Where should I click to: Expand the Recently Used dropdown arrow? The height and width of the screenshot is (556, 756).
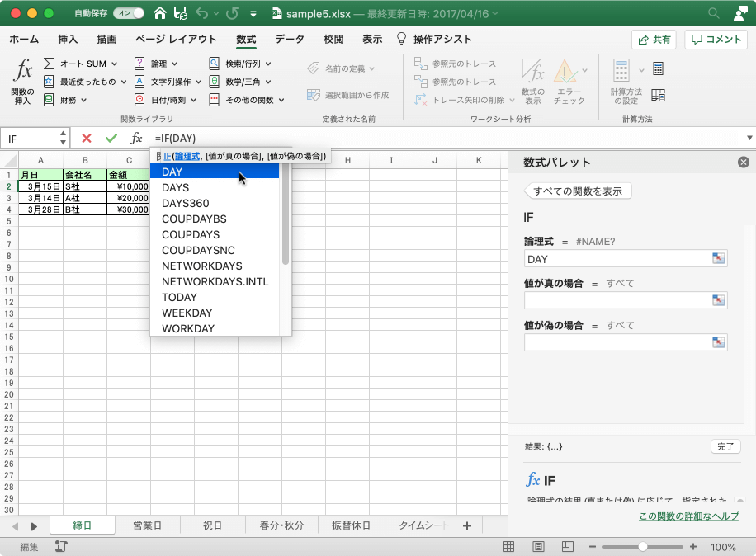click(x=124, y=82)
